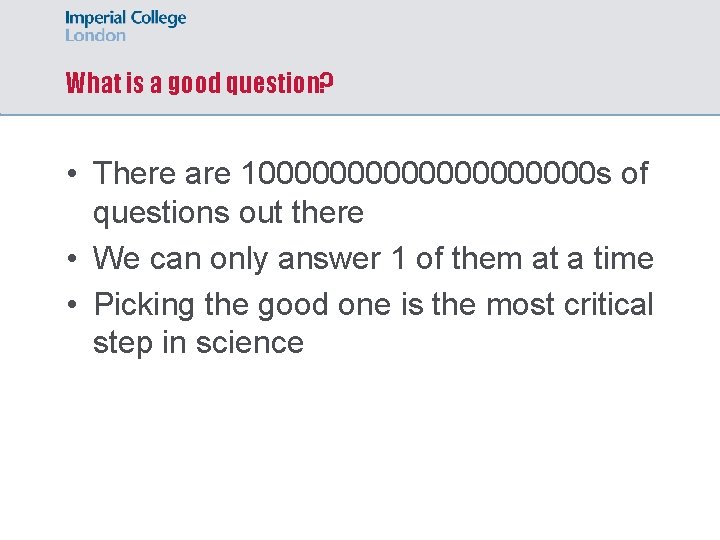
Task: Click the word "London" in the logo
Action: coord(96,35)
